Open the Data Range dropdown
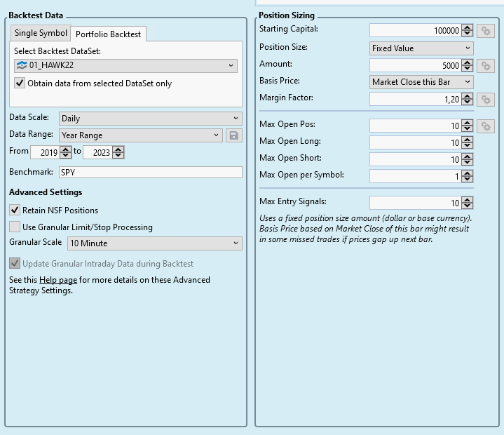504x435 pixels. [141, 135]
